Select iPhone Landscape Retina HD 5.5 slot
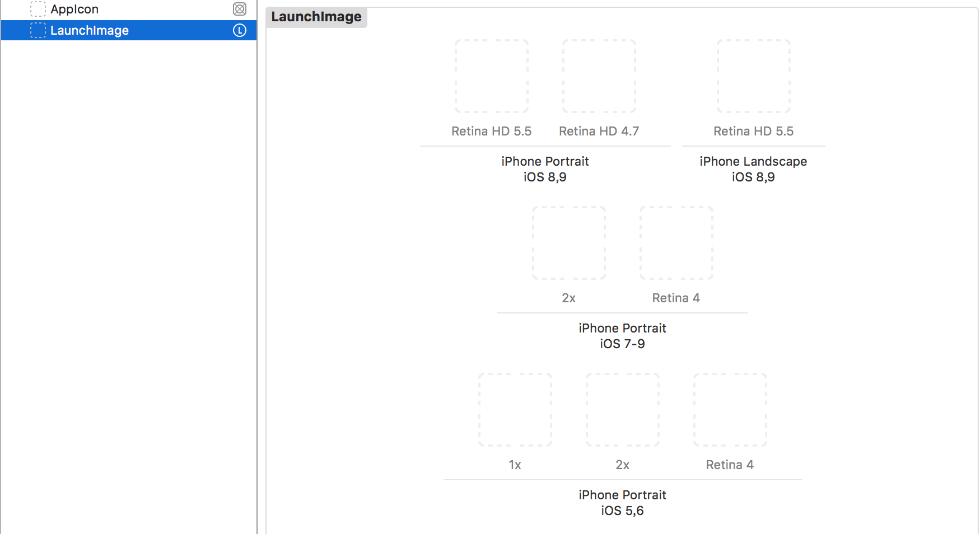 (x=754, y=76)
